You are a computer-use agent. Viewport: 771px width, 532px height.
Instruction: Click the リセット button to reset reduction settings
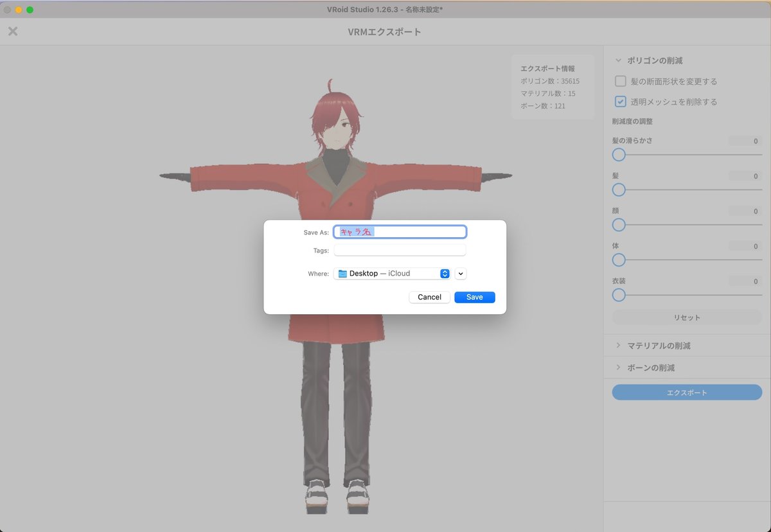(686, 317)
